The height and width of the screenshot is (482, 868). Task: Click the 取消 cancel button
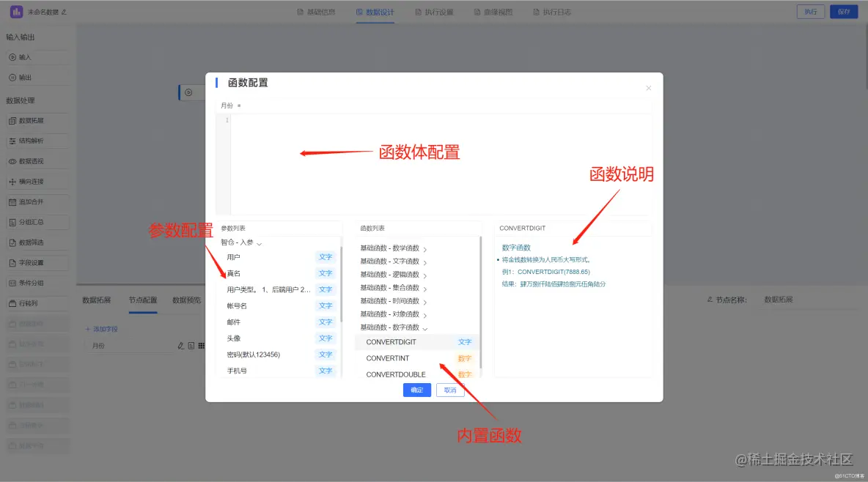(450, 390)
